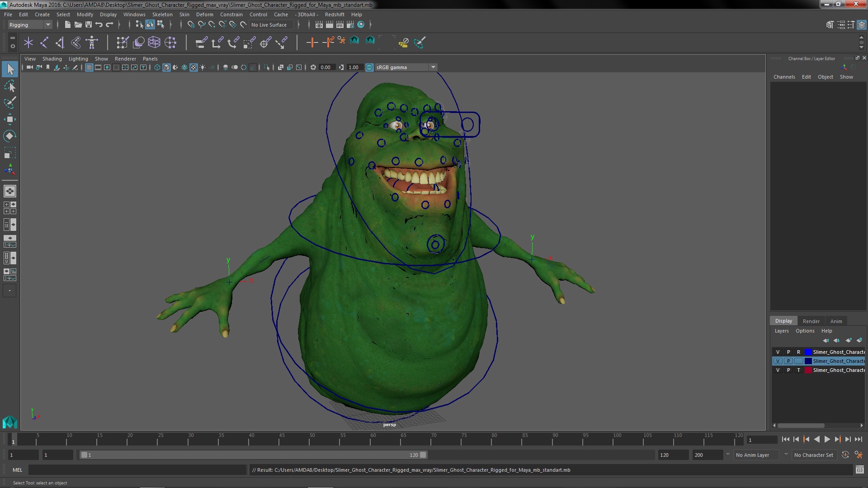Image resolution: width=868 pixels, height=488 pixels.
Task: Undo the last action
Action: 99,25
